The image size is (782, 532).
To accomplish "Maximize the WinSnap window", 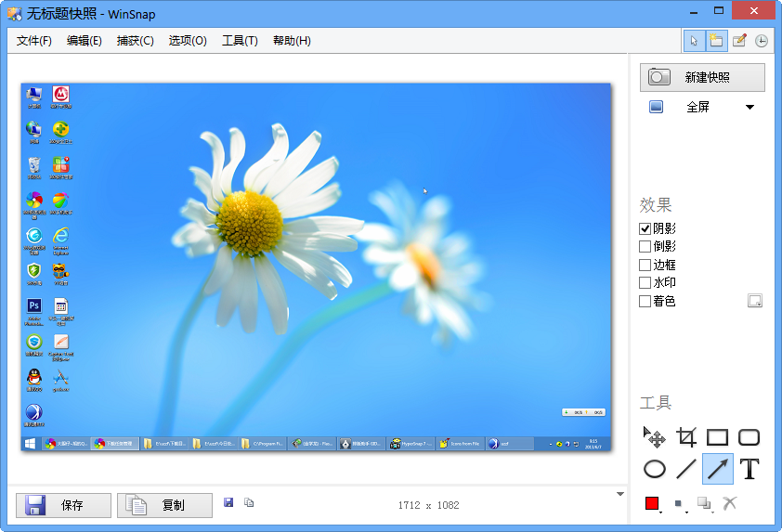I will [x=719, y=10].
